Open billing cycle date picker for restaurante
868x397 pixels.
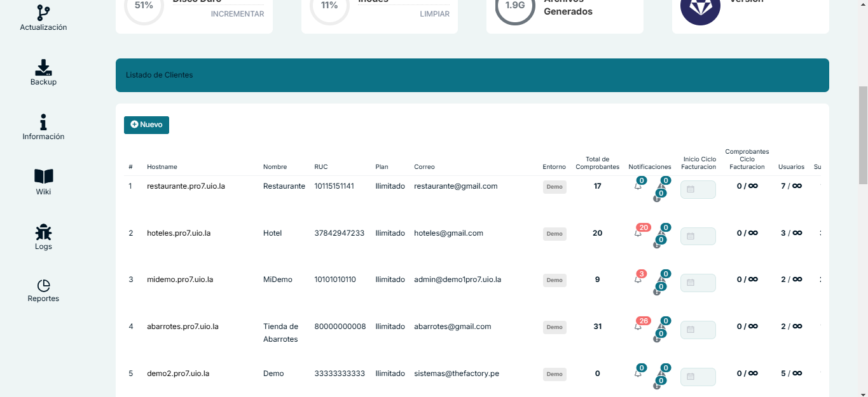[698, 189]
